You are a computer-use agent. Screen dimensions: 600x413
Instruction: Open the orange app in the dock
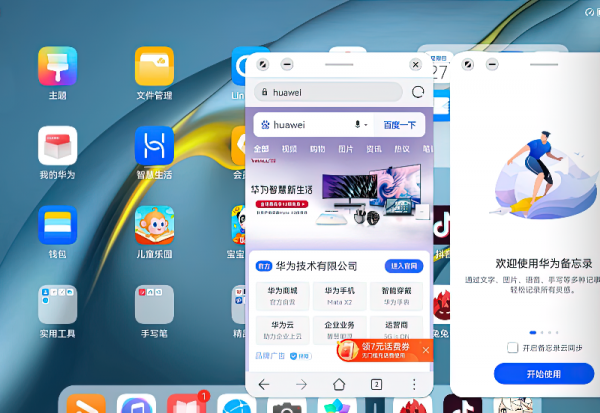coord(86,404)
